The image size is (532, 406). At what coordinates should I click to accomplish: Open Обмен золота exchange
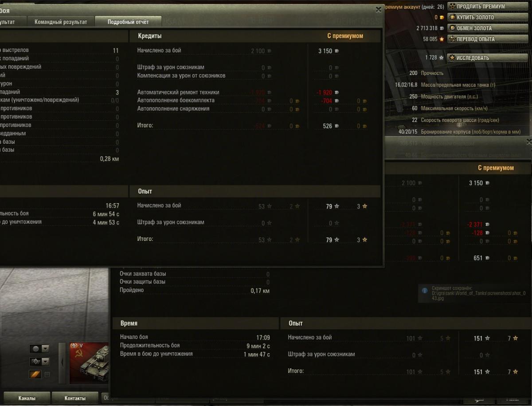pos(489,28)
